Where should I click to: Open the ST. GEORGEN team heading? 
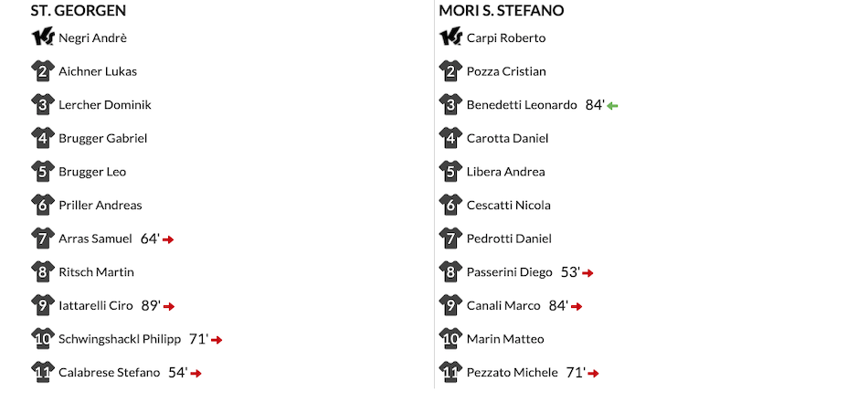click(x=78, y=11)
